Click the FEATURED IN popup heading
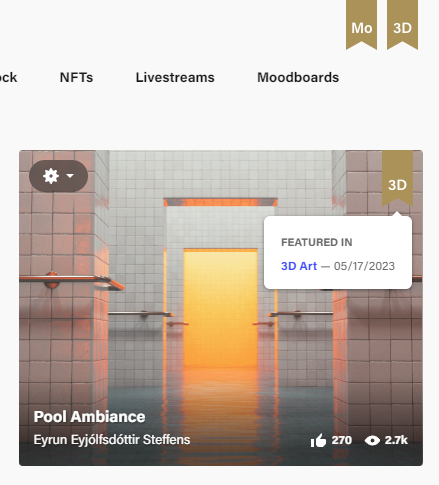Viewport: 439px width, 485px height. (317, 242)
